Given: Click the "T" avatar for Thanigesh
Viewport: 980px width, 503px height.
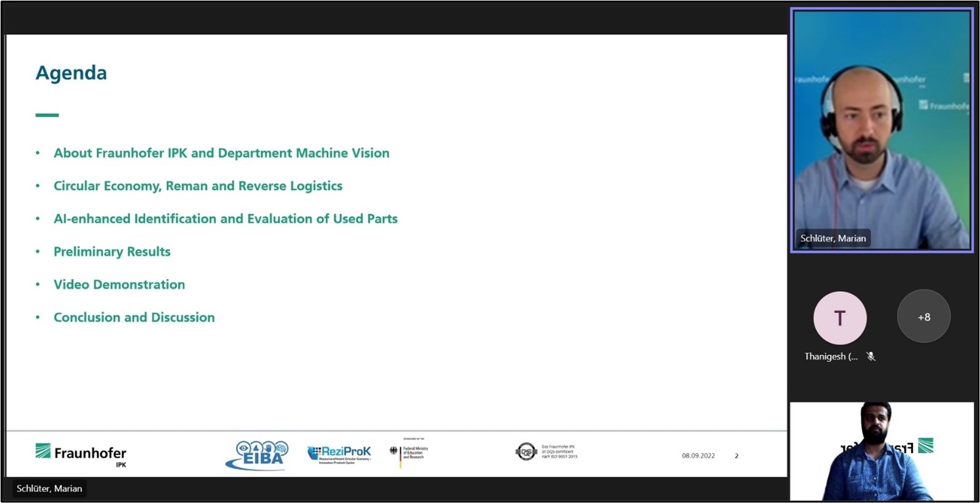Looking at the screenshot, I should 840,318.
